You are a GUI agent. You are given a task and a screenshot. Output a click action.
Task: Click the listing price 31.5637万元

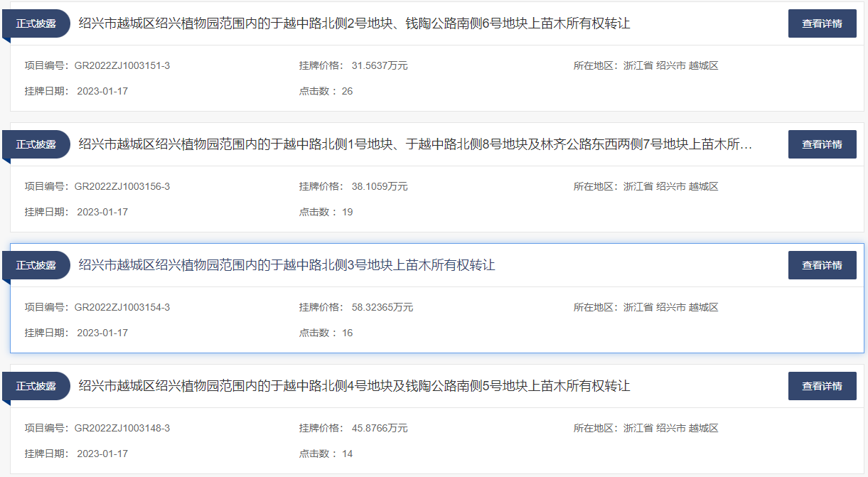pyautogui.click(x=380, y=65)
